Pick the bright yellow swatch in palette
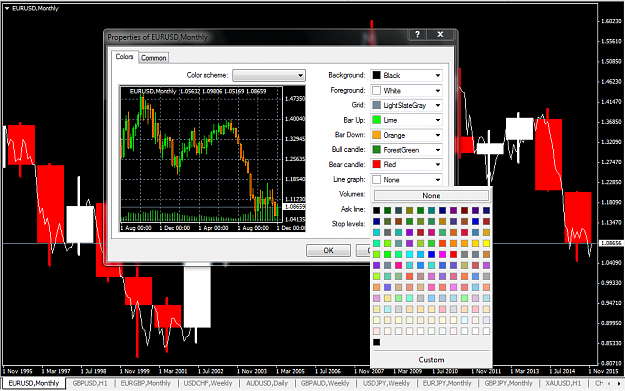The height and width of the screenshot is (391, 625). pyautogui.click(x=486, y=243)
